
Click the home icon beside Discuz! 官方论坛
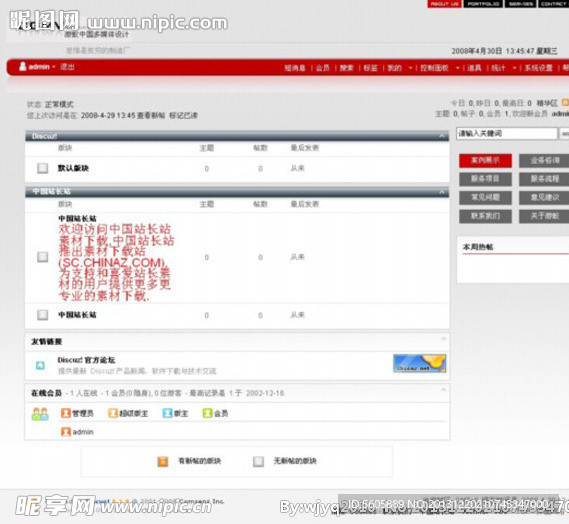40,365
